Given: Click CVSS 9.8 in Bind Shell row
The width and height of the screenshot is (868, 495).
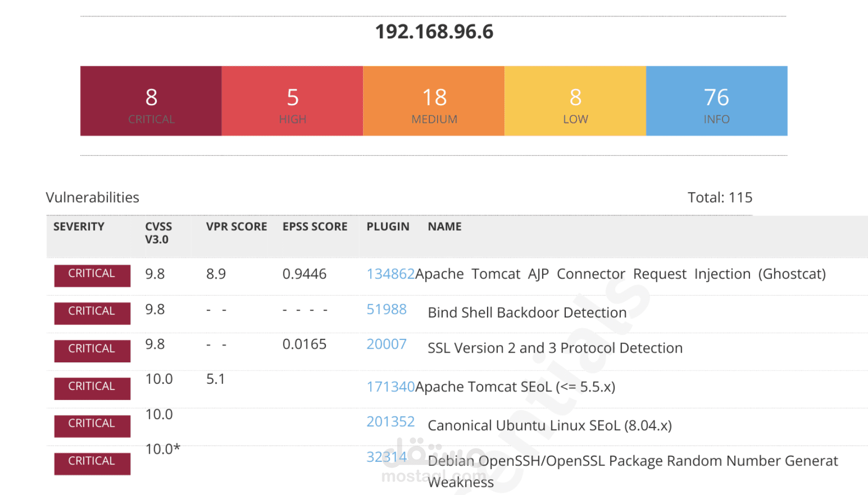Looking at the screenshot, I should [x=155, y=309].
